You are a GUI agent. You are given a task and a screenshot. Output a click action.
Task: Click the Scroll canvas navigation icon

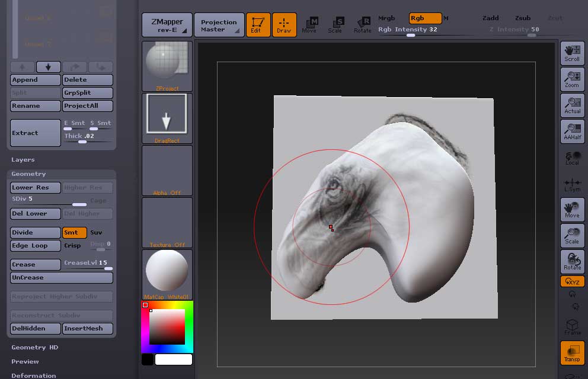pos(572,53)
